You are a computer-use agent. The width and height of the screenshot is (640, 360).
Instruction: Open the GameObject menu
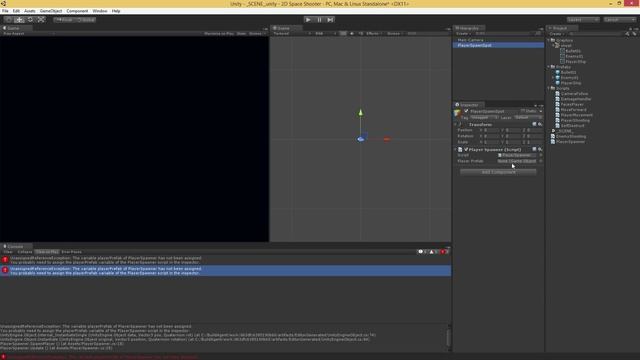[x=51, y=11]
